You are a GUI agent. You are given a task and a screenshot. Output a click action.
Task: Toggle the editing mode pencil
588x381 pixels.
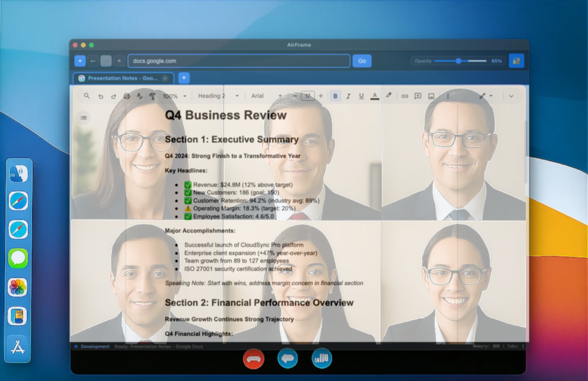pyautogui.click(x=482, y=96)
